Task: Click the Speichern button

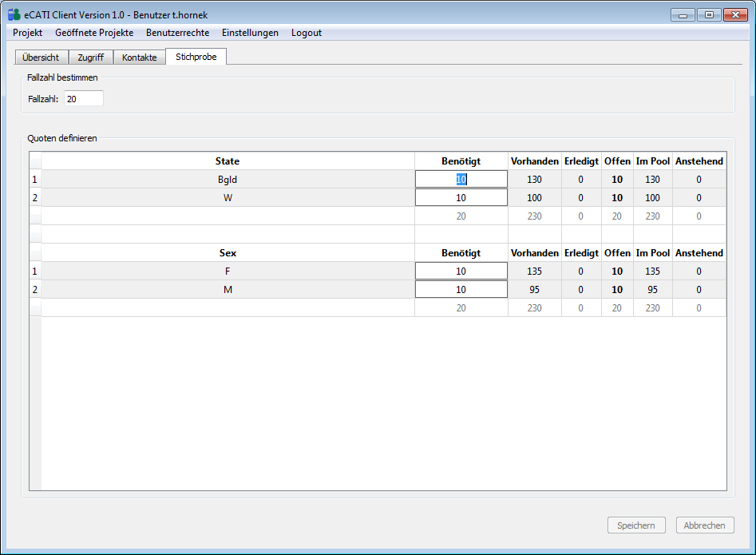Action: (x=636, y=525)
